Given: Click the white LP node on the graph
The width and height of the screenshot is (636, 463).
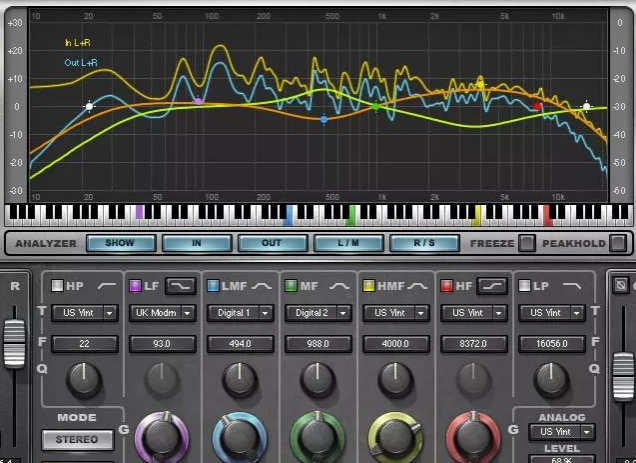Looking at the screenshot, I should click(x=587, y=107).
